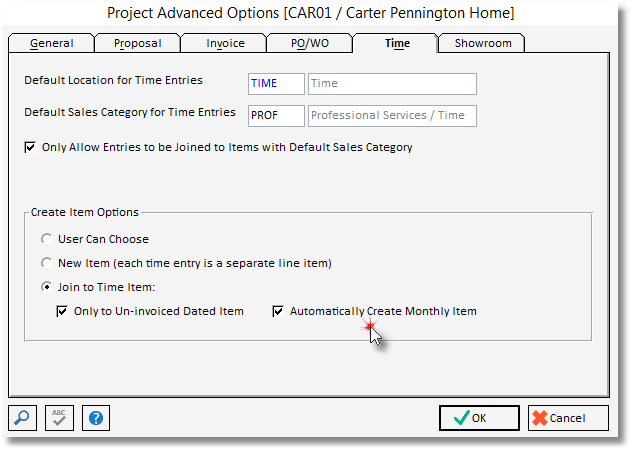Select the User Can Choose radio option
The height and width of the screenshot is (451, 632).
[46, 240]
